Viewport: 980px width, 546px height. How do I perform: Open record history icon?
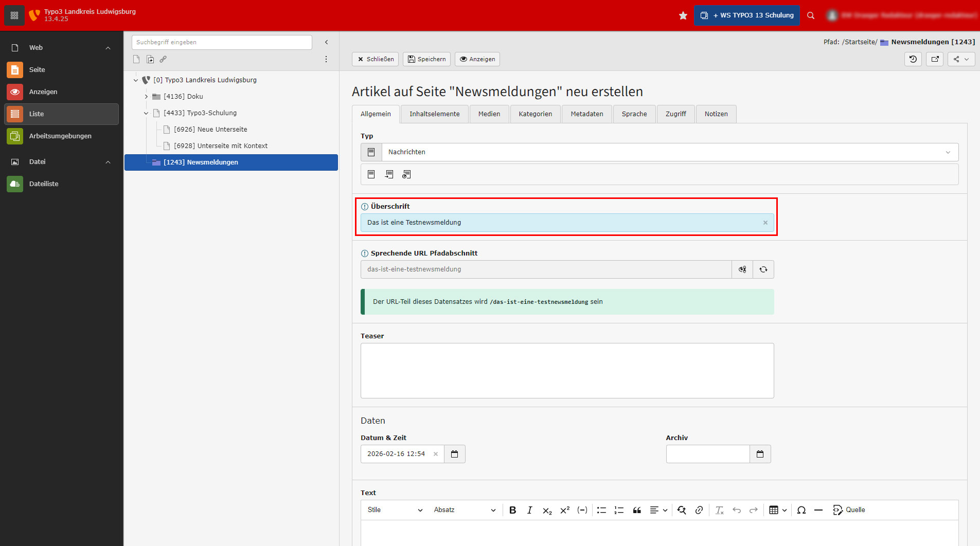pyautogui.click(x=913, y=59)
